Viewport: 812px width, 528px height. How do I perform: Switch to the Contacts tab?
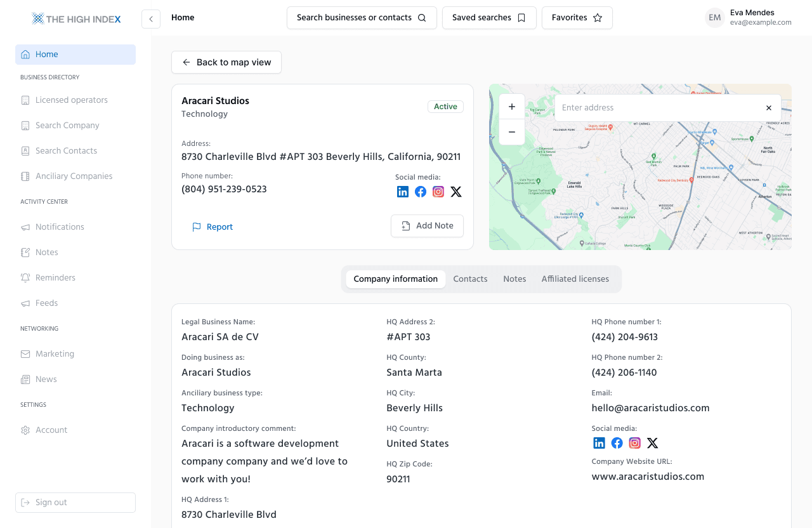(x=471, y=279)
